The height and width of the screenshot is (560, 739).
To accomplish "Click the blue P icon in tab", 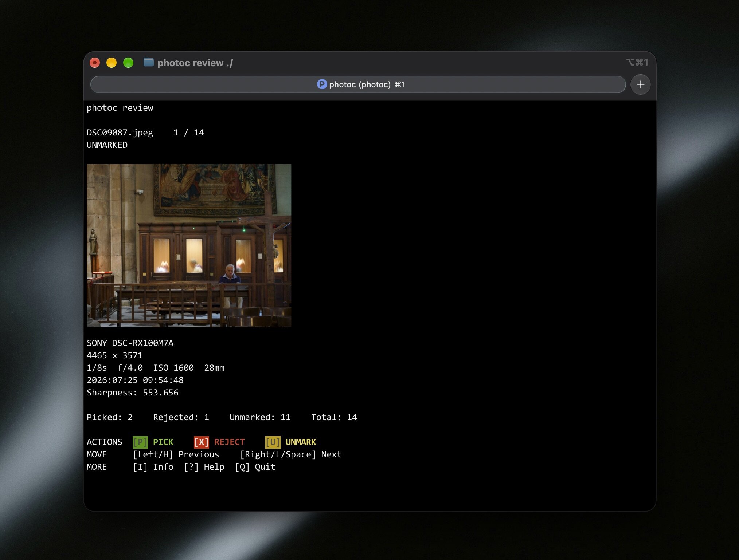I will click(x=322, y=84).
